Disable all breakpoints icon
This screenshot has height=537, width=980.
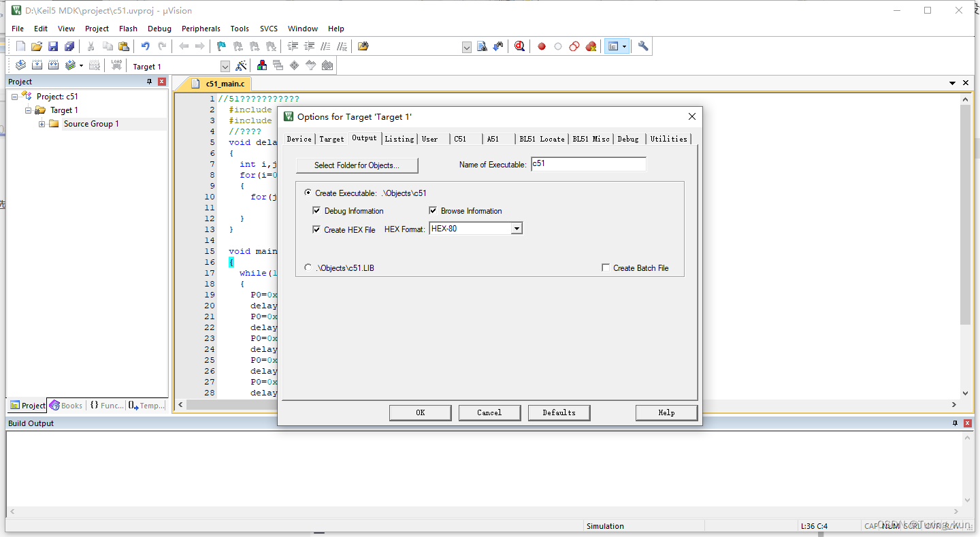coord(574,46)
